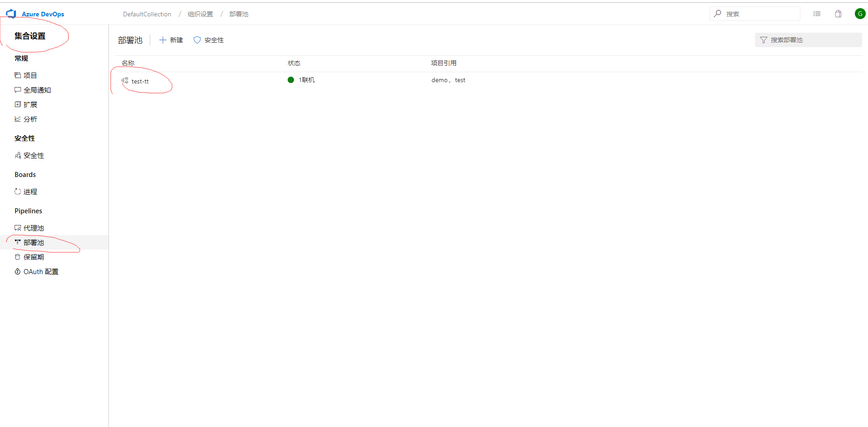Image resolution: width=868 pixels, height=427 pixels.
Task: Click the shield icon beside 安全性 in toolbar
Action: pyautogui.click(x=197, y=40)
